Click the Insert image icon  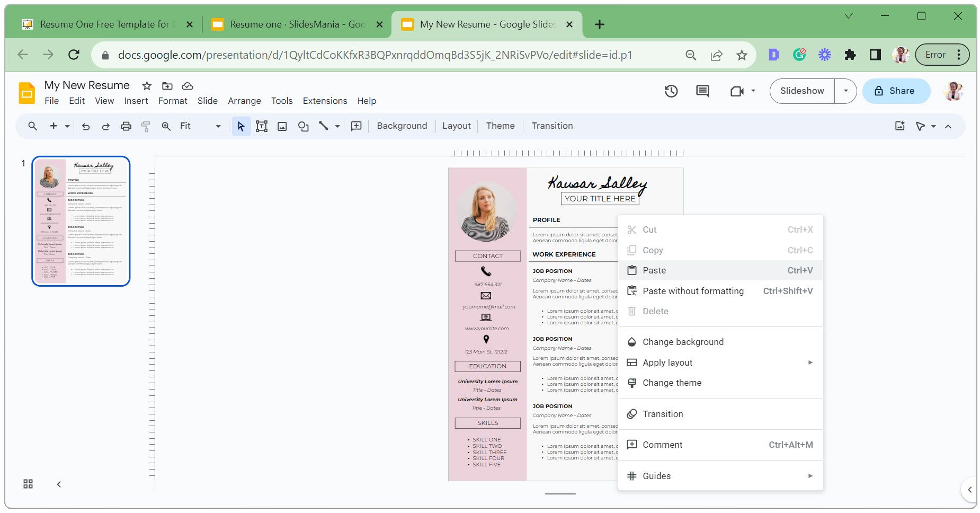(282, 126)
